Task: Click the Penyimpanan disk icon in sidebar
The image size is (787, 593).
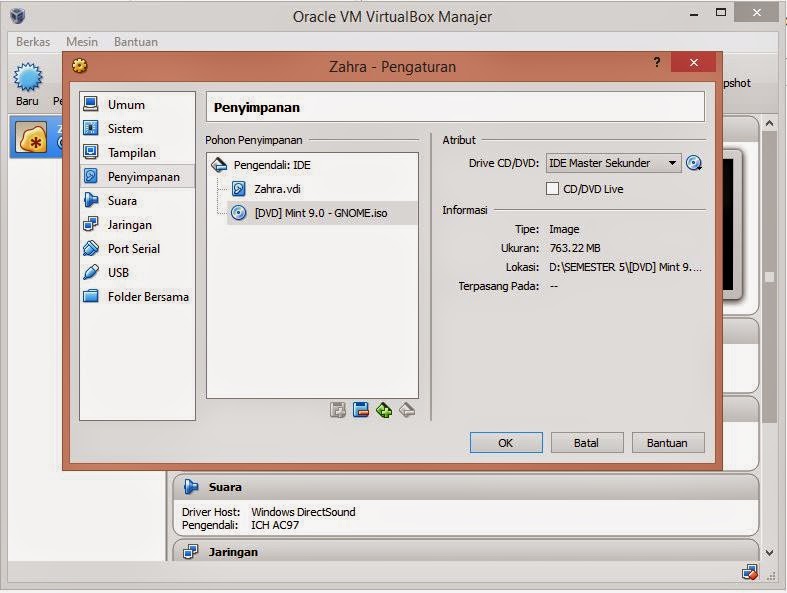Action: (x=91, y=176)
